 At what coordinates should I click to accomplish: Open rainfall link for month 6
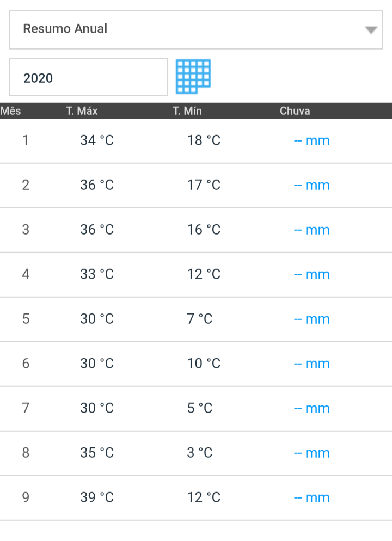point(311,364)
